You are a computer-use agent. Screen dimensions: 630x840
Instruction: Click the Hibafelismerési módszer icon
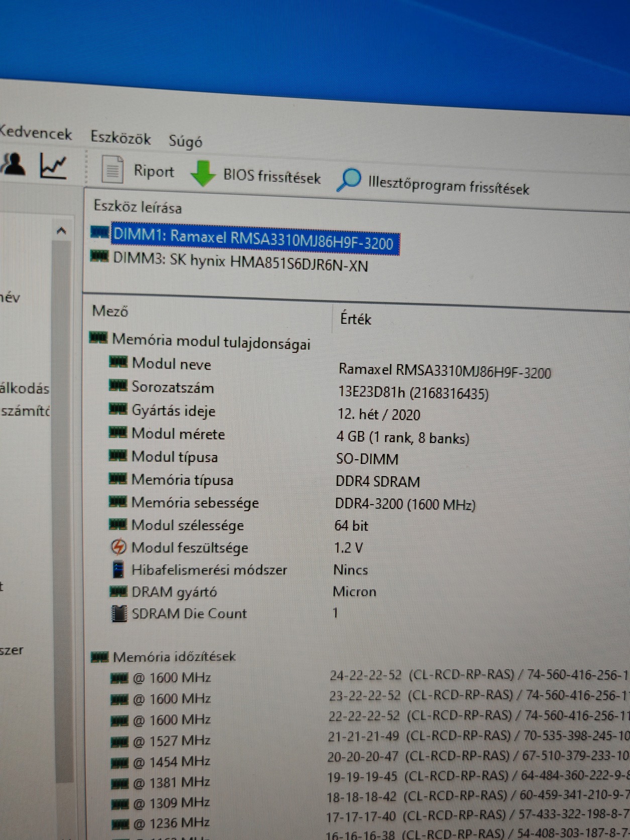(x=118, y=569)
